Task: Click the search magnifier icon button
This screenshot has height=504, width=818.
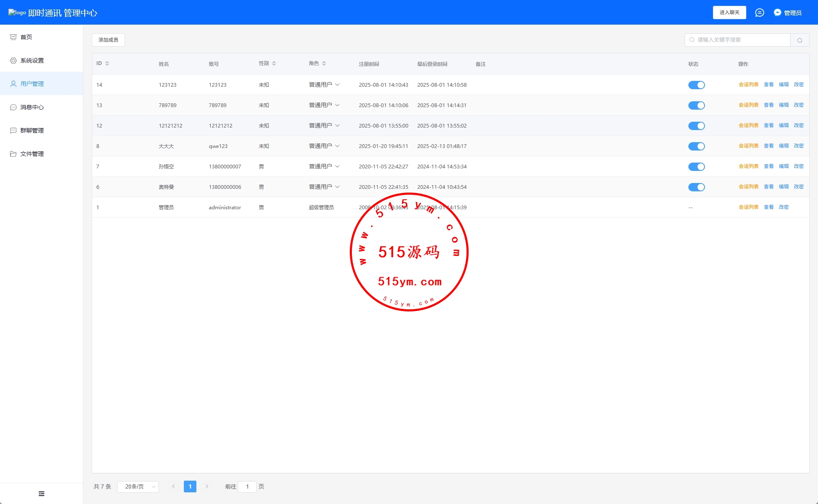Action: click(x=800, y=40)
